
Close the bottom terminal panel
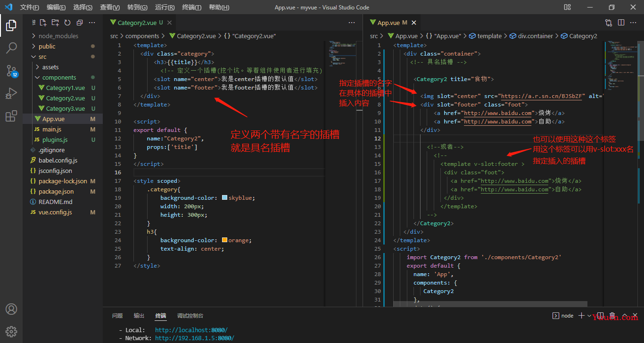[x=635, y=316]
